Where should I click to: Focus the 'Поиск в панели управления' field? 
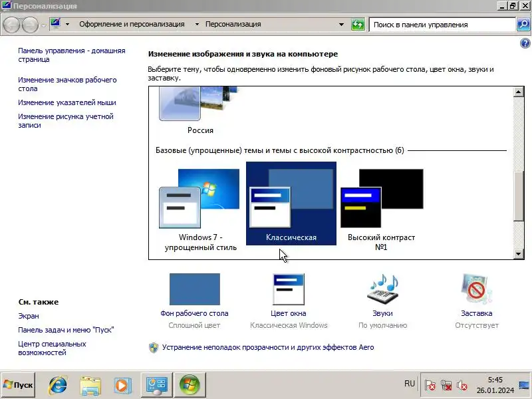(442, 25)
